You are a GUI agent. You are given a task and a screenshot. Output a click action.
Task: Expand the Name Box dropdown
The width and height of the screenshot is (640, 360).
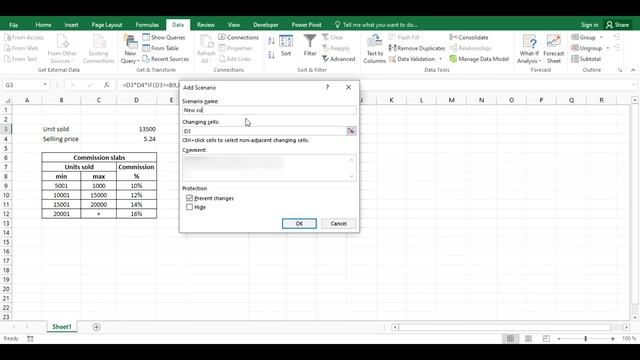(x=45, y=85)
